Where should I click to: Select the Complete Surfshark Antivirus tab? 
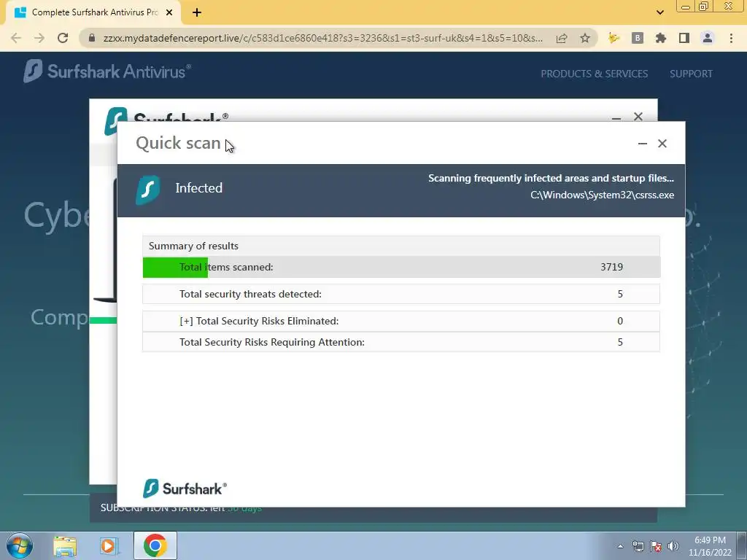point(93,13)
